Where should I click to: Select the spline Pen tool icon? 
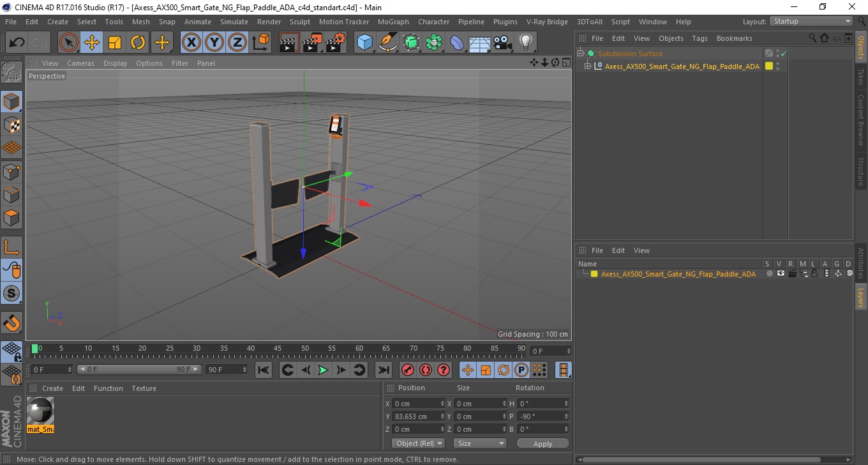tap(388, 43)
